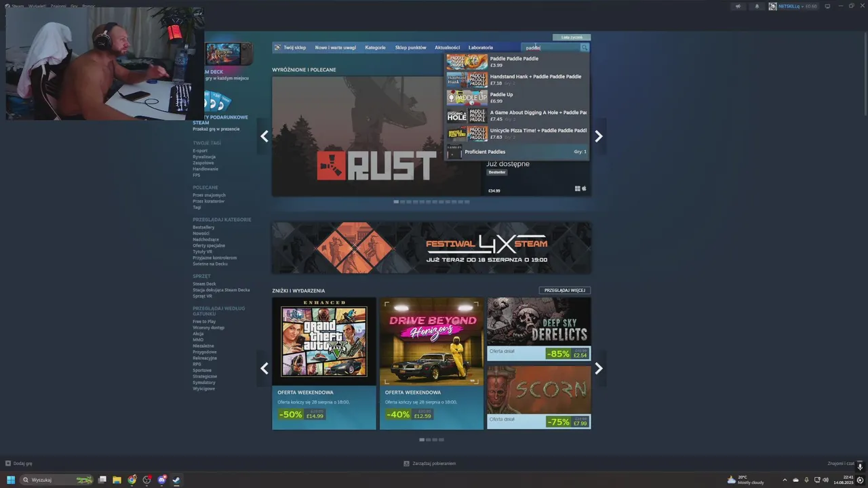This screenshot has width=868, height=488.
Task: Open File Explorer from the taskbar
Action: coord(117,480)
